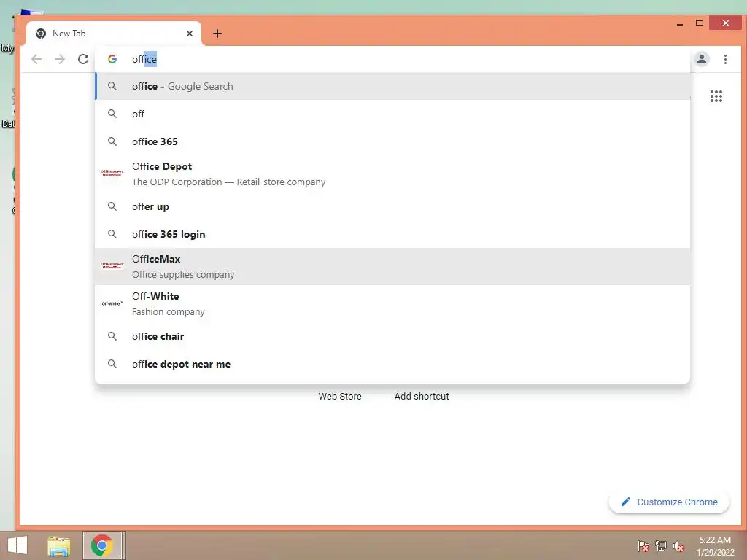Viewport: 747px width, 560px height.
Task: Click the browser back arrow
Action: (x=36, y=59)
